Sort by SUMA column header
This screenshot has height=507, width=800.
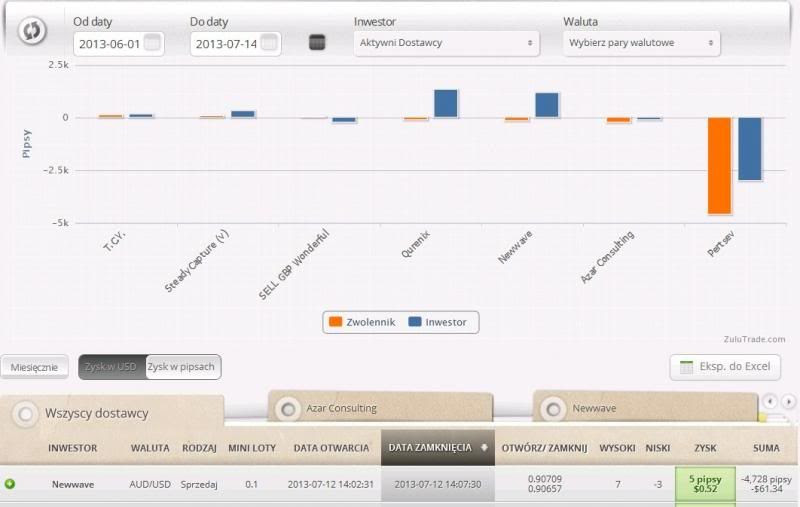tap(766, 448)
